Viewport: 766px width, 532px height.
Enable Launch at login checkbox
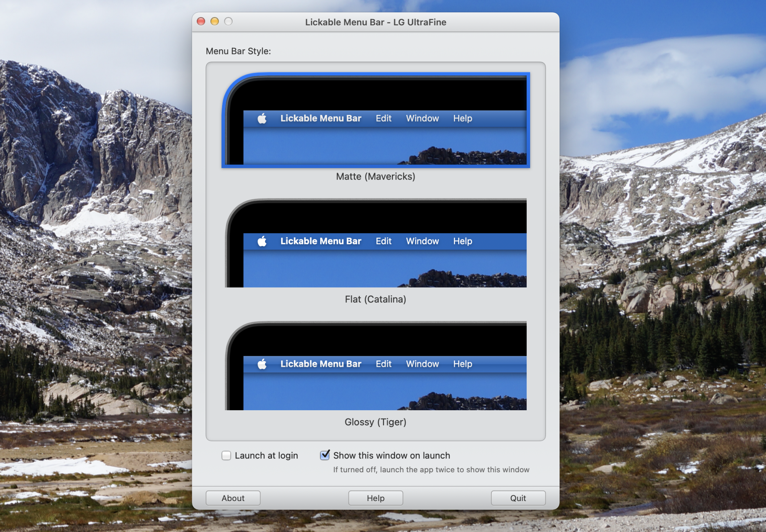[x=226, y=455]
